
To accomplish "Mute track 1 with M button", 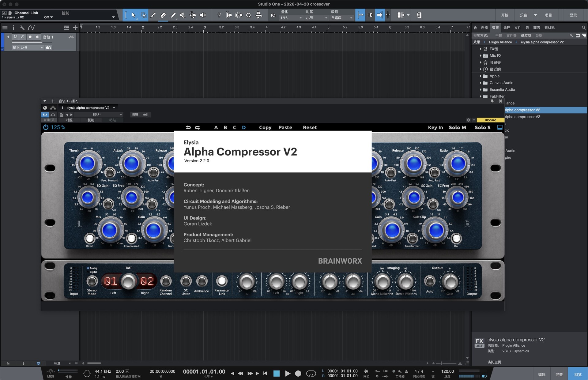I will coord(16,37).
